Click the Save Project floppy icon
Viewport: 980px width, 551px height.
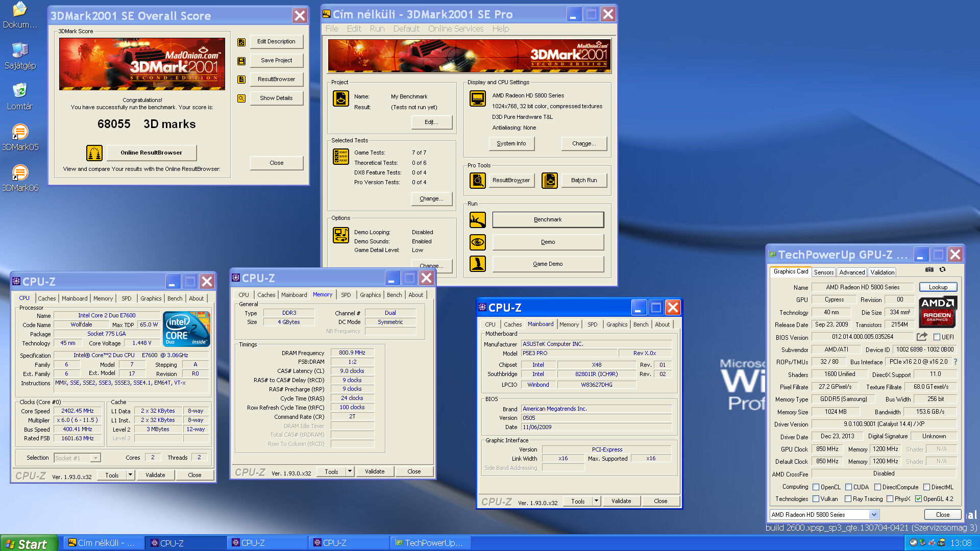point(241,61)
